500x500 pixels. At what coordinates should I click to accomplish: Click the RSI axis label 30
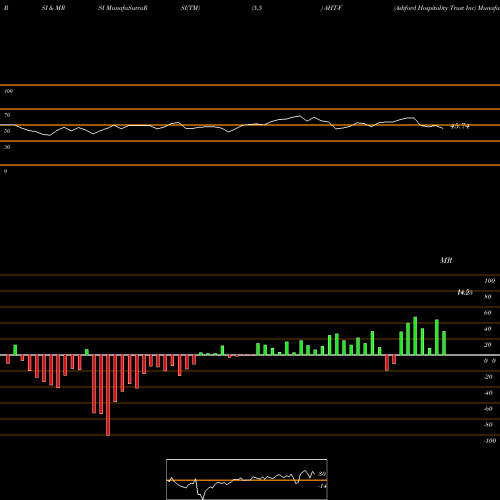pos(7,147)
